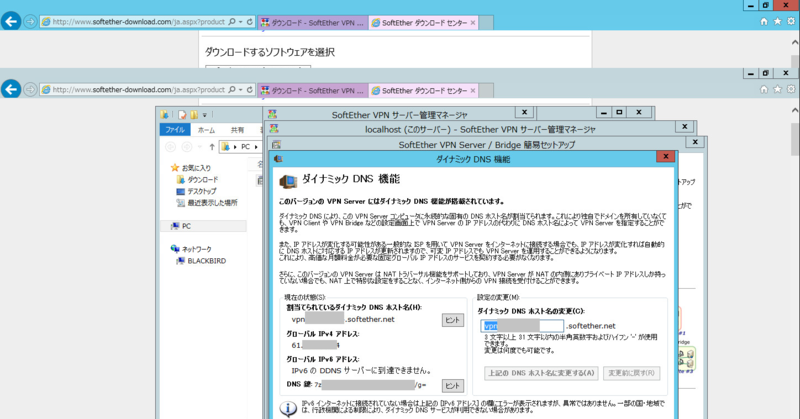
Task: Click Explorer back navigation arrow
Action: pyautogui.click(x=170, y=147)
